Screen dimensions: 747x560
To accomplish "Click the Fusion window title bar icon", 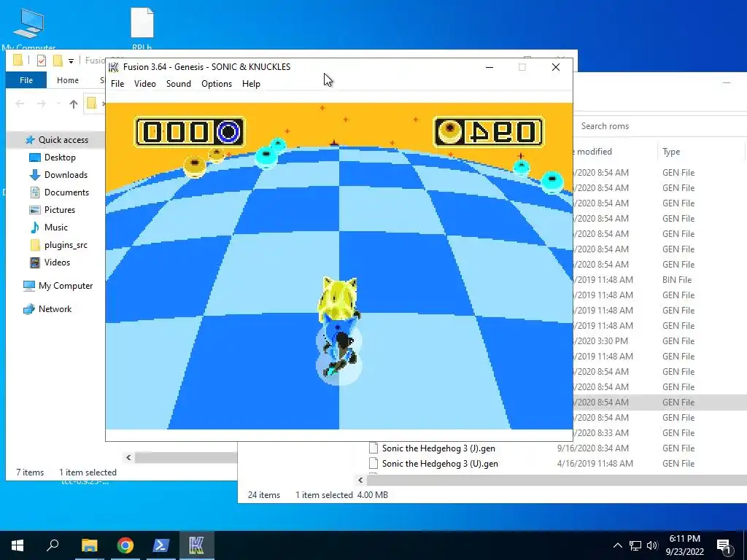I will tap(114, 67).
